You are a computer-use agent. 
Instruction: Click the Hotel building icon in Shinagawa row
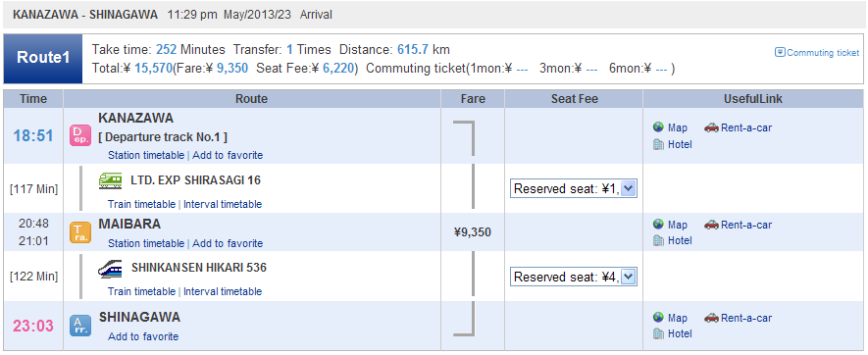pyautogui.click(x=658, y=333)
